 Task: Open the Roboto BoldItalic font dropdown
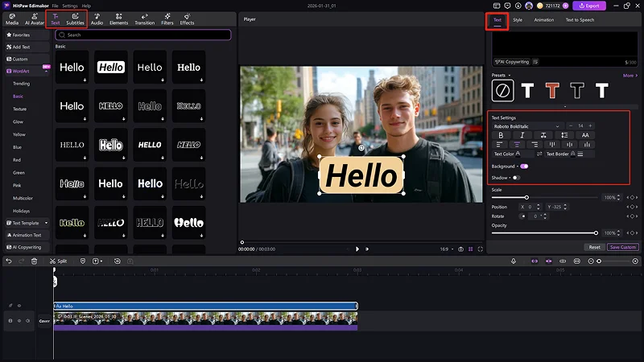click(x=526, y=126)
